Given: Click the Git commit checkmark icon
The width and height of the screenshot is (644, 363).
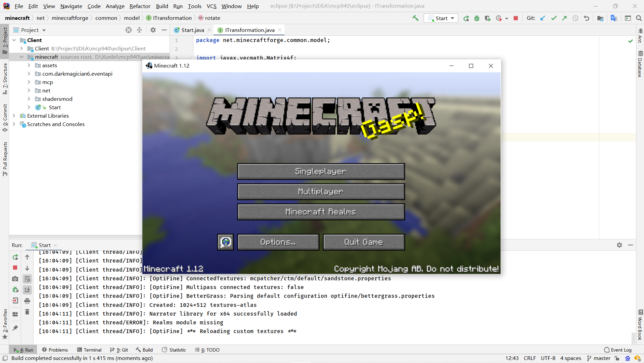Looking at the screenshot, I should (554, 18).
